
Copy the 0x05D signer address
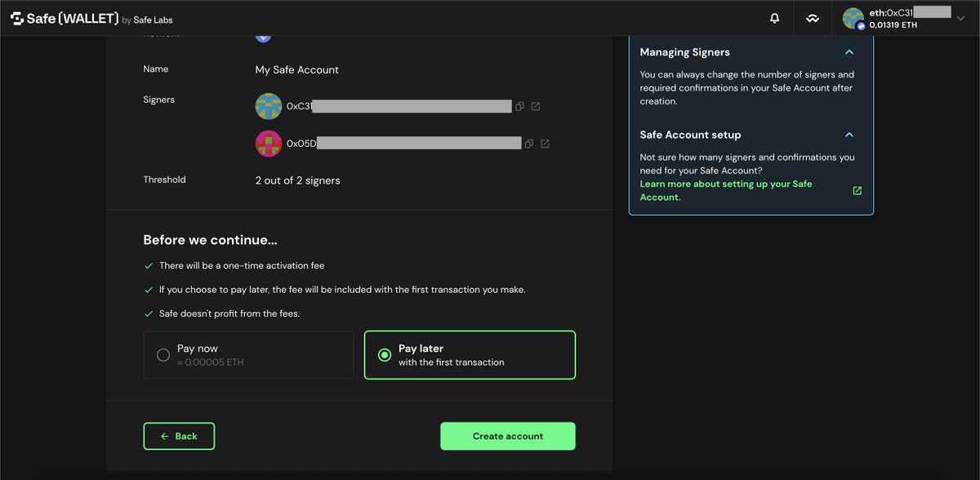tap(529, 144)
